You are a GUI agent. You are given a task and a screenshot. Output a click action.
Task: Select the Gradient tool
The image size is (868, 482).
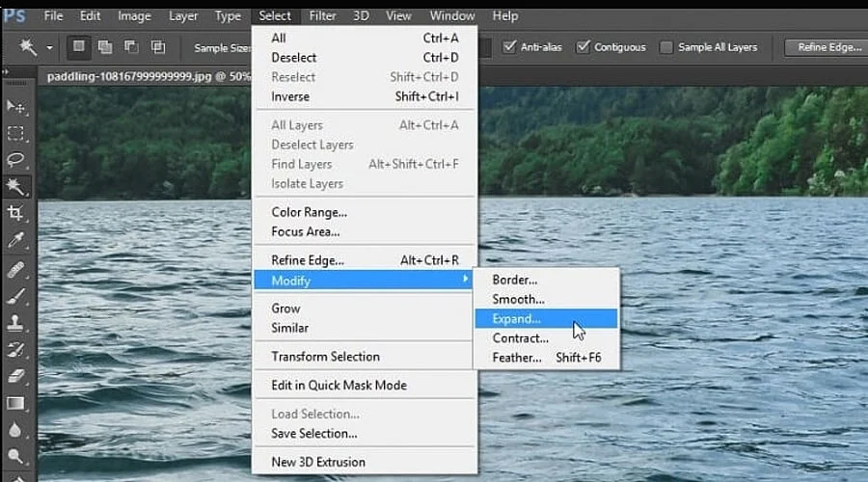tap(15, 403)
